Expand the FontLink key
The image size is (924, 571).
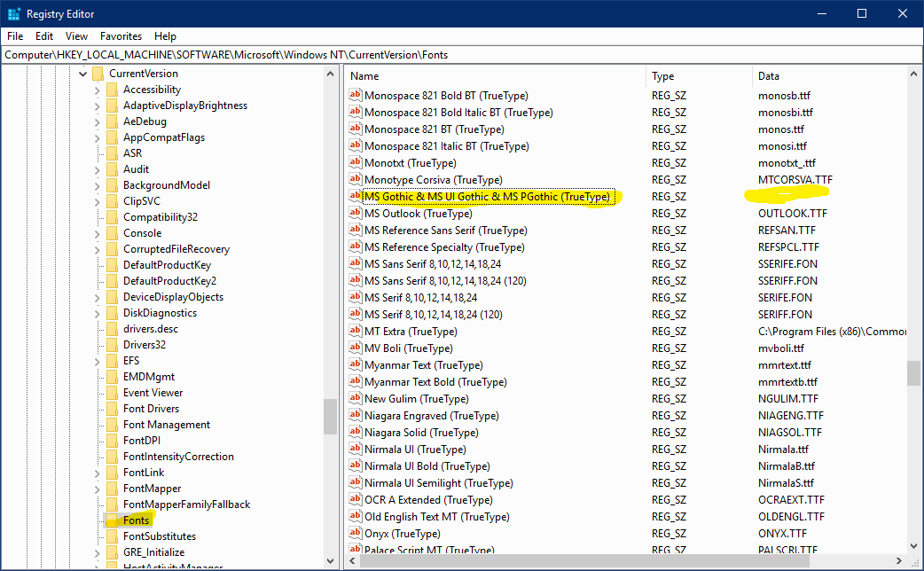[98, 473]
